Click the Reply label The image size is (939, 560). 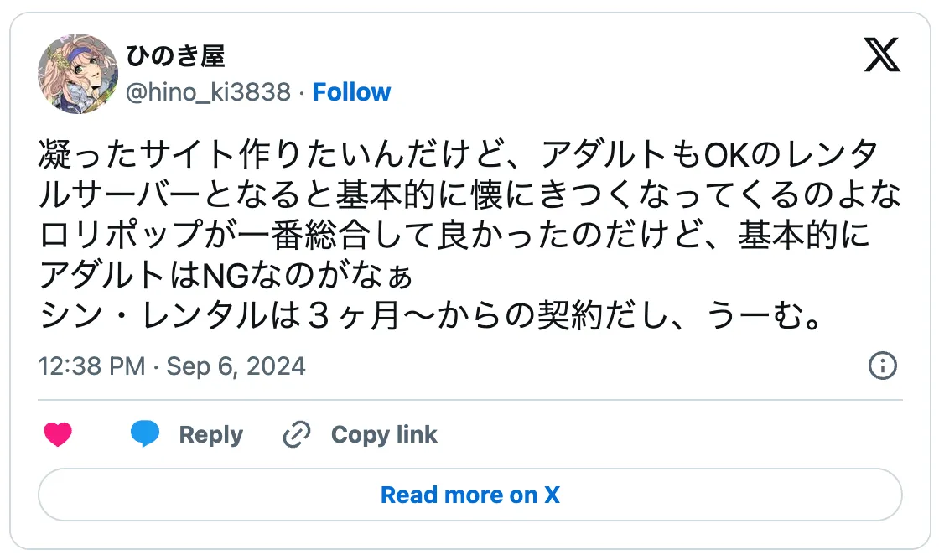coord(210,434)
